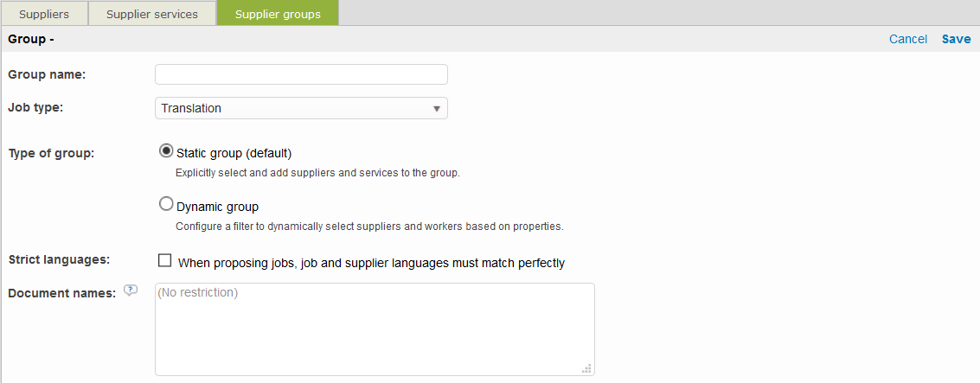Select the Supplier groups tab

pyautogui.click(x=278, y=14)
